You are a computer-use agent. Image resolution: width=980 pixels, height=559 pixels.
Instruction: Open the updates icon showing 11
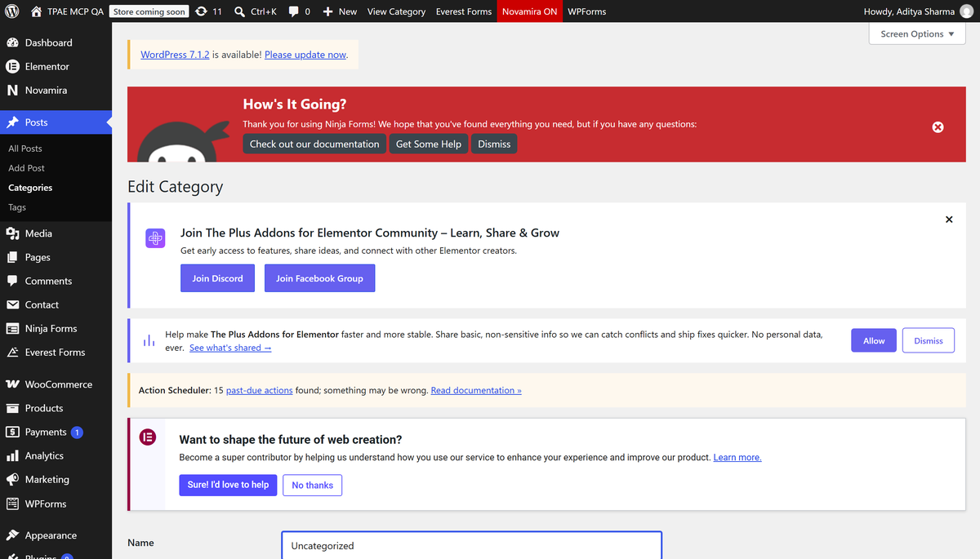[x=201, y=11]
